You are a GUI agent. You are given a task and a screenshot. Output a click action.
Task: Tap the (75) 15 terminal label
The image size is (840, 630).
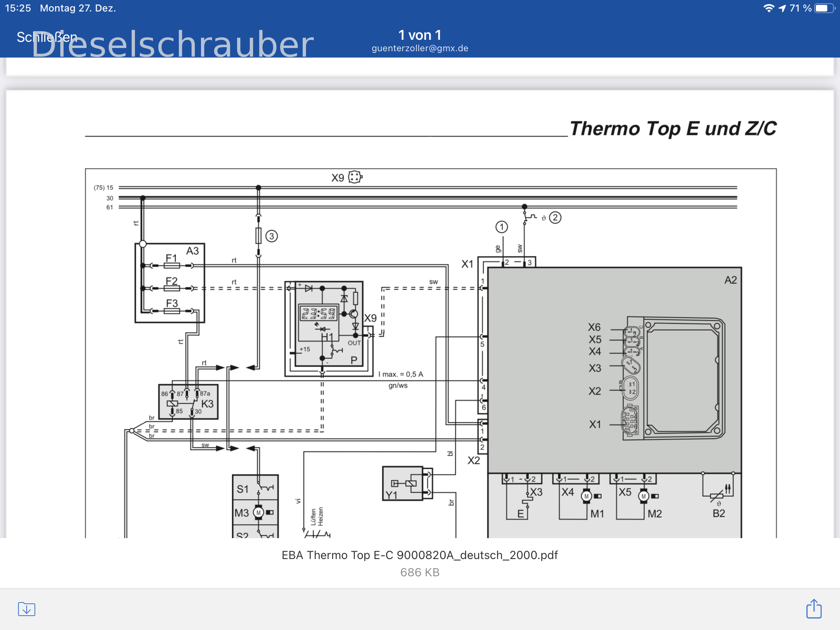coord(103,188)
